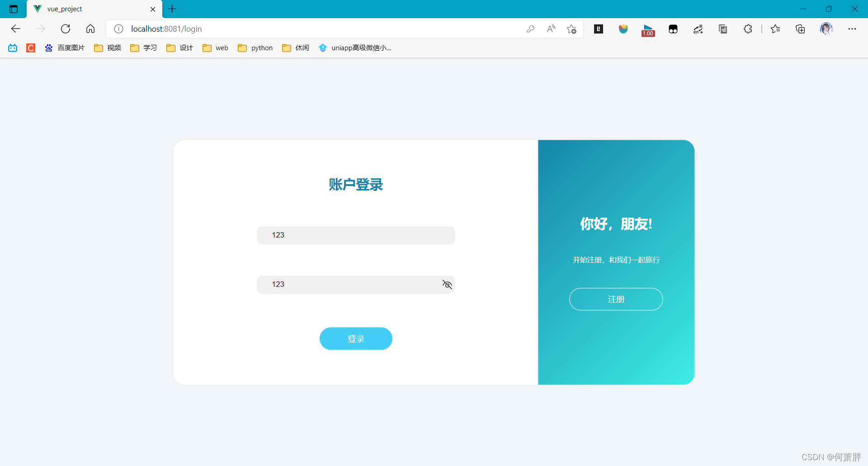Toggle password visibility eye icon

coord(447,284)
